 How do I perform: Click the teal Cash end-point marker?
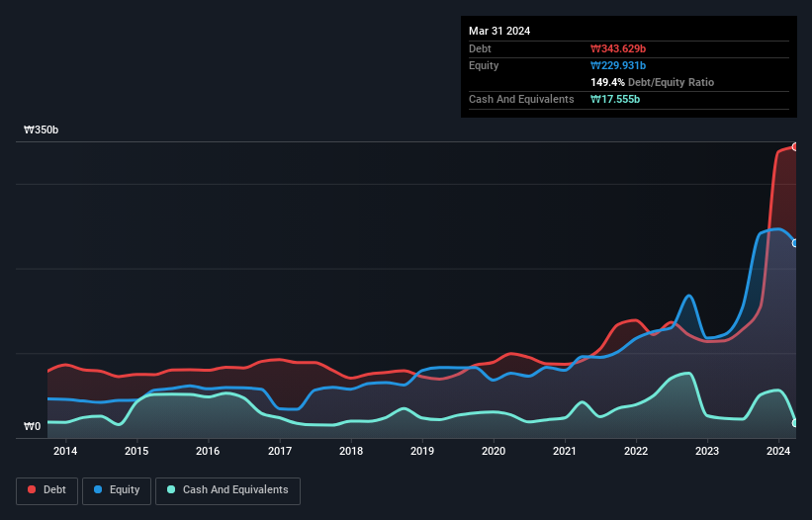coord(795,423)
